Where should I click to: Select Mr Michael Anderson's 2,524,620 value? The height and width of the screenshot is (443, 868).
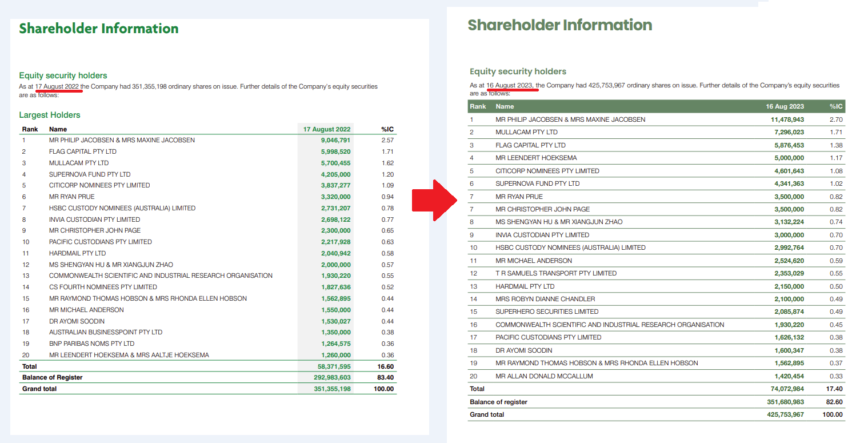click(789, 261)
